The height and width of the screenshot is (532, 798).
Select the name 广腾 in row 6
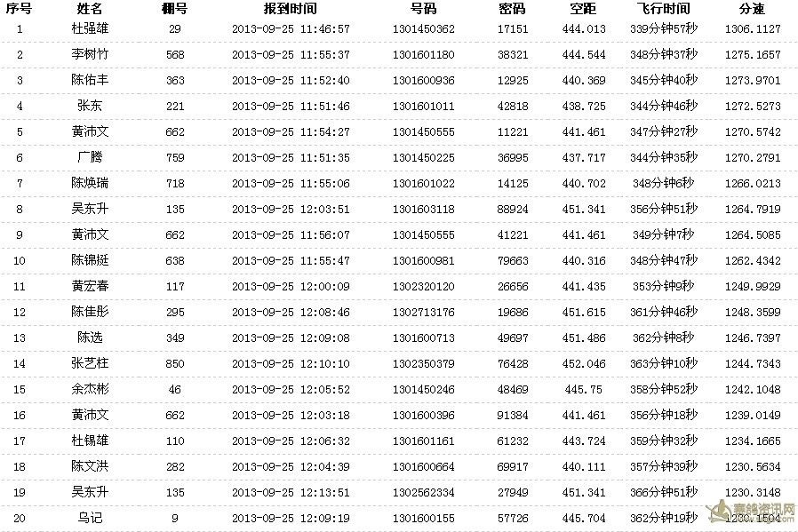[90, 158]
